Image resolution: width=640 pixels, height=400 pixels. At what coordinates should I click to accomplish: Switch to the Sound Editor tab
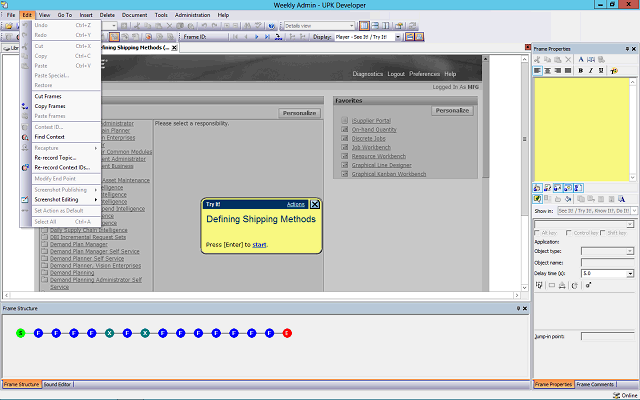tap(57, 384)
